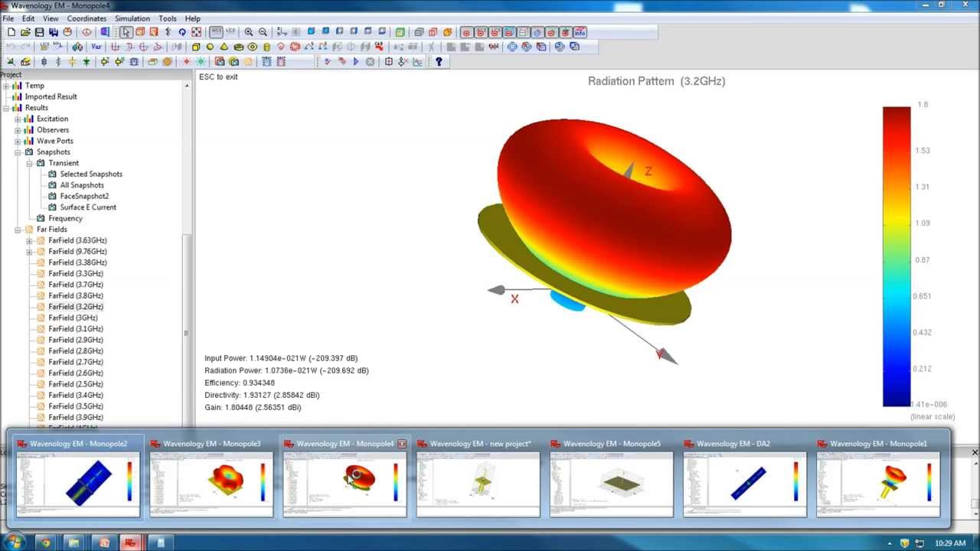Image resolution: width=980 pixels, height=551 pixels.
Task: Click the yellow cylinder primitive icon
Action: click(x=266, y=47)
